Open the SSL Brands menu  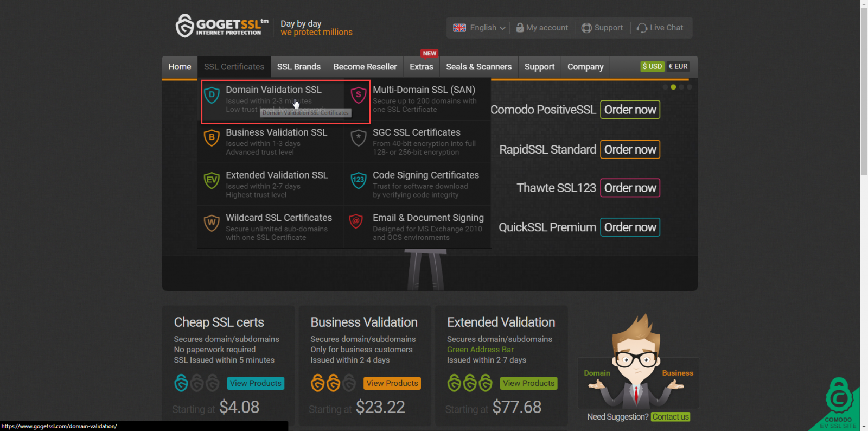299,67
